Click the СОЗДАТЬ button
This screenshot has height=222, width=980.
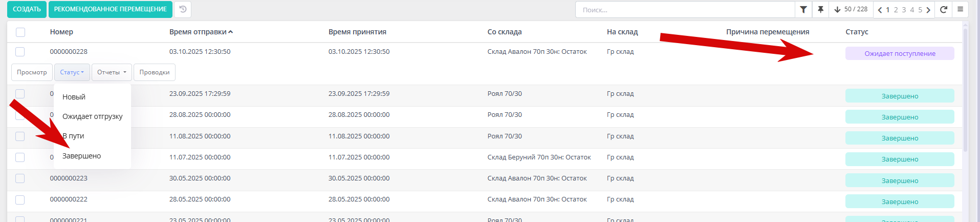pos(27,9)
